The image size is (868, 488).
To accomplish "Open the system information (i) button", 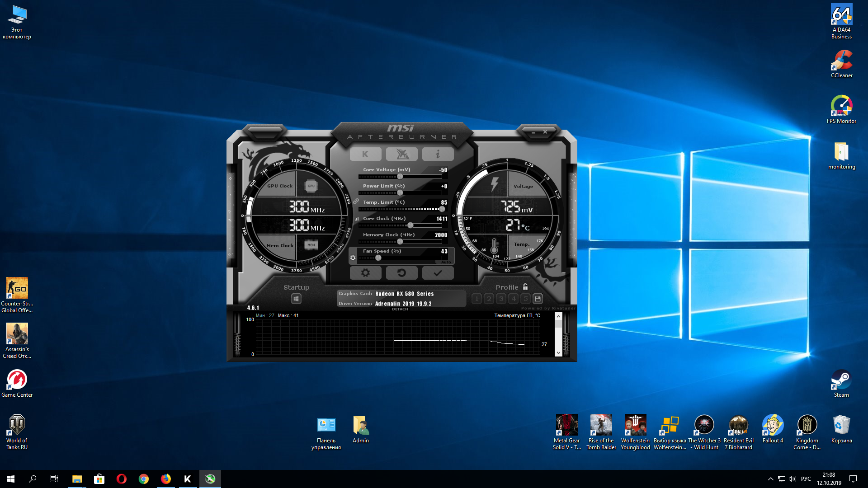I will coord(438,154).
